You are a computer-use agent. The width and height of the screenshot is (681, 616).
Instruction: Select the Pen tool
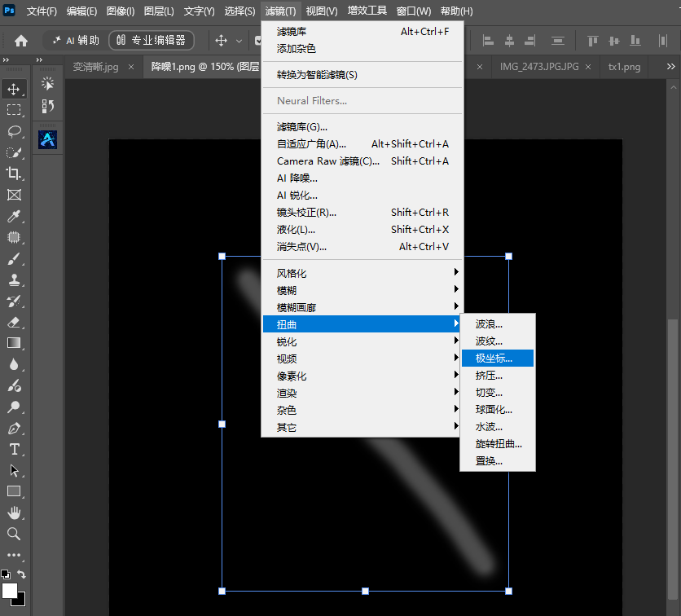coord(14,428)
